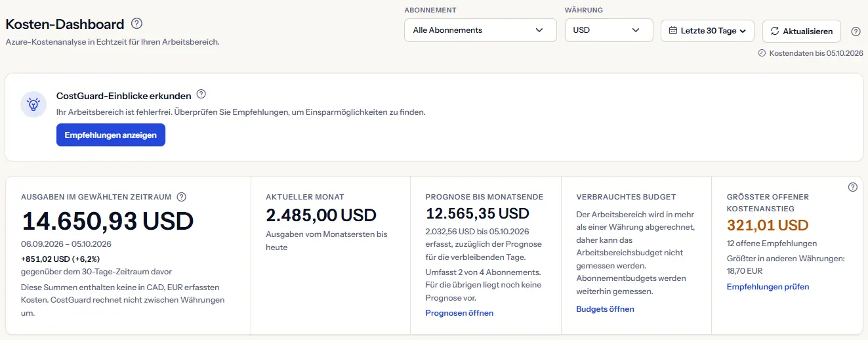868x340 pixels.
Task: Click the date range 06.09.2026 – 05.10.2026
Action: click(66, 244)
